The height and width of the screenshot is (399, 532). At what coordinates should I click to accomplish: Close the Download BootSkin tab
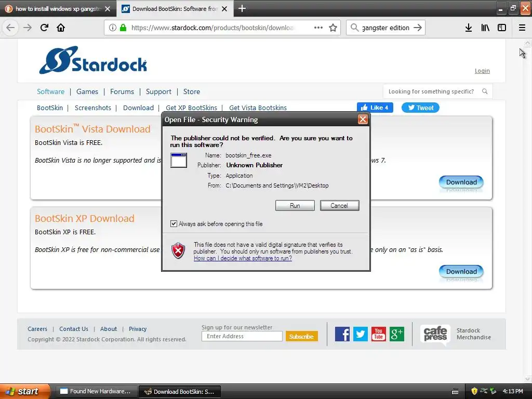224,9
